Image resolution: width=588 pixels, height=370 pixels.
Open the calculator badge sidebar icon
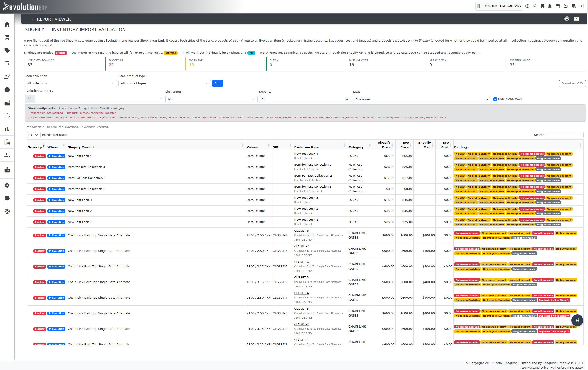[x=7, y=170]
